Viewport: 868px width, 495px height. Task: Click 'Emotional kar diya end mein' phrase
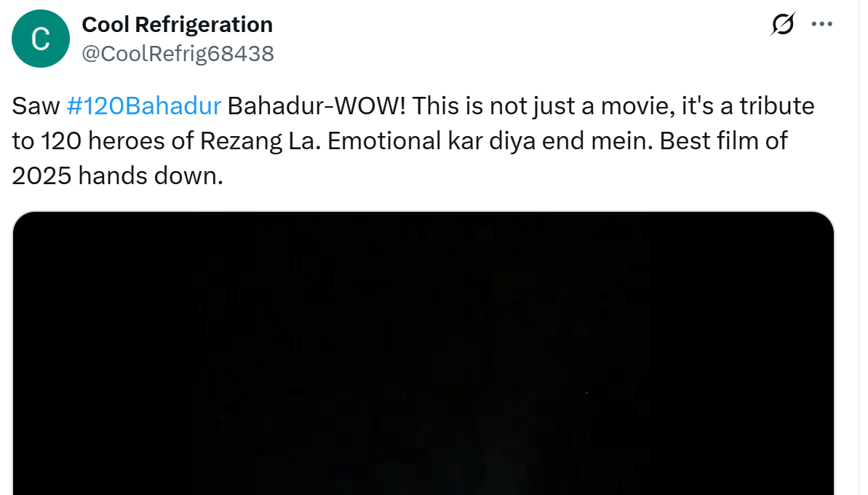(x=485, y=140)
